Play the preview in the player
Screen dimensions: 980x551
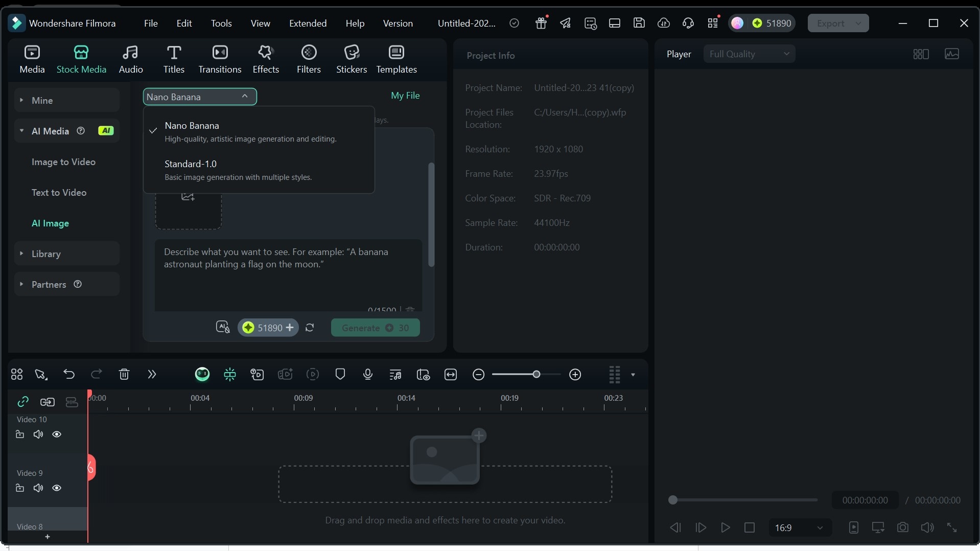click(725, 527)
